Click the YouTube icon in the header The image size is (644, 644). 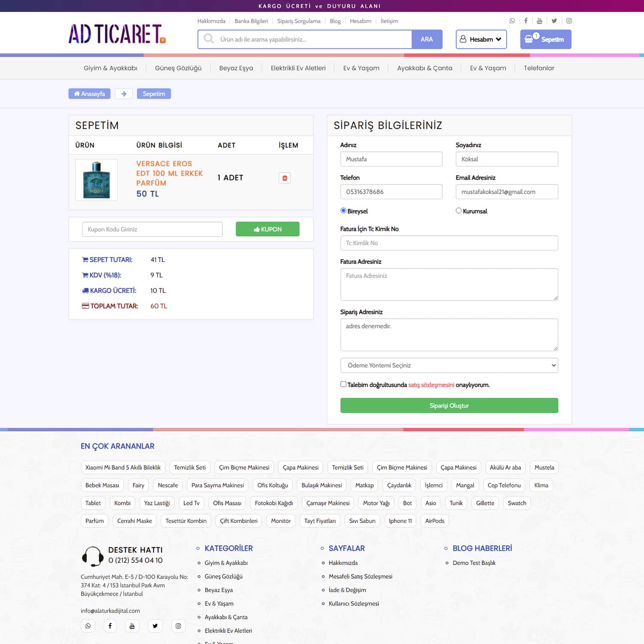coord(539,21)
